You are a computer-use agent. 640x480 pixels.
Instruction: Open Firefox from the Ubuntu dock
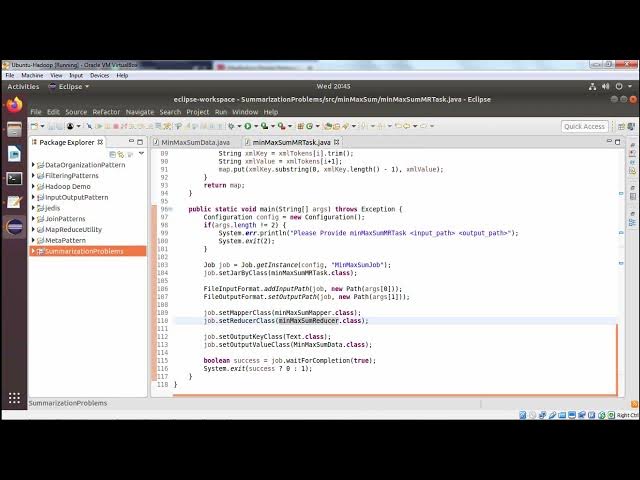pos(14,105)
